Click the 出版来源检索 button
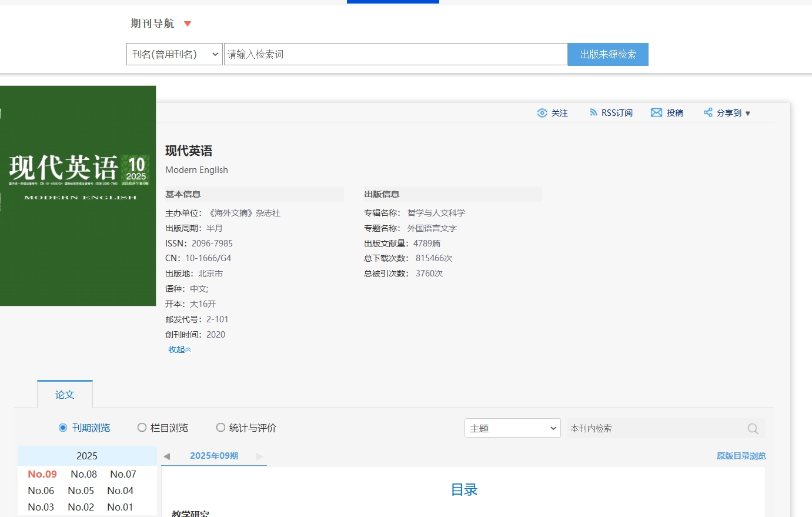Viewport: 812px width, 517px height. pos(608,54)
